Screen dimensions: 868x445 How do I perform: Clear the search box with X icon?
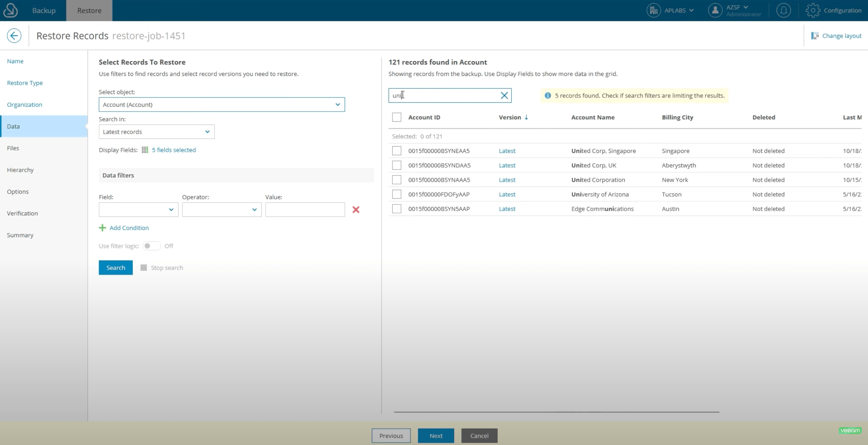tap(504, 95)
